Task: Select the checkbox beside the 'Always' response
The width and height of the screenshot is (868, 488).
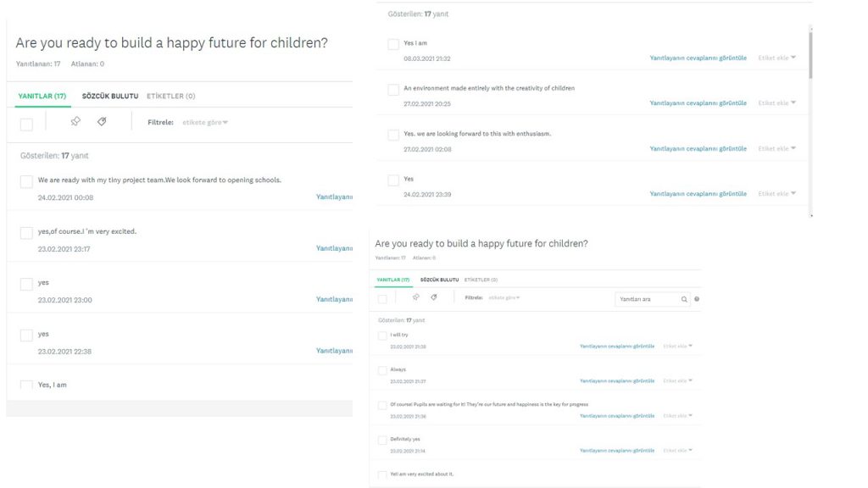Action: coord(382,370)
